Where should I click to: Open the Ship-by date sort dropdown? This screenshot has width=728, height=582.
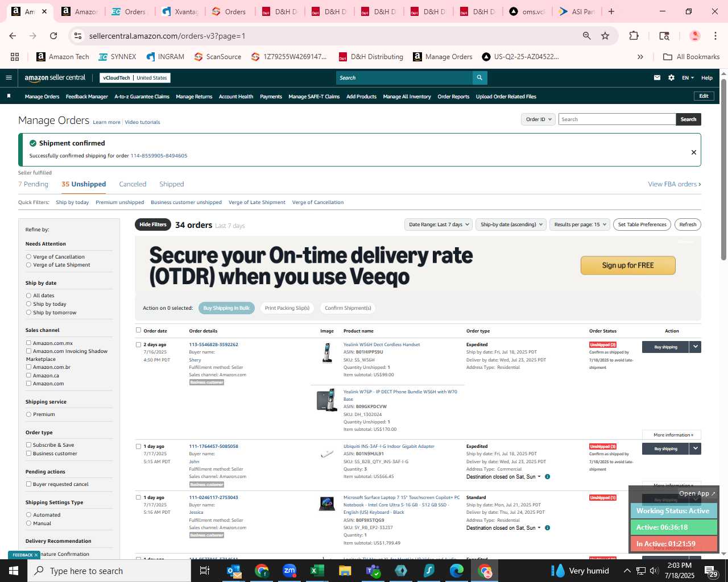(511, 225)
